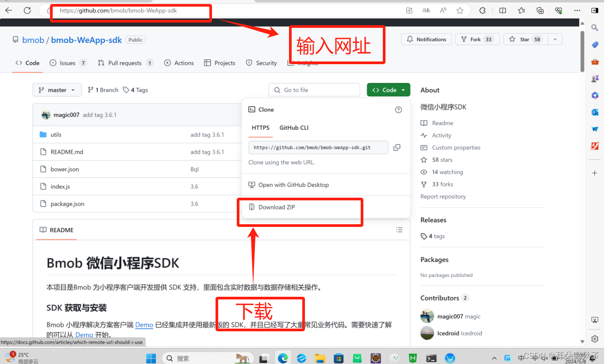This screenshot has height=364, width=605.
Task: Go to the Actions tab
Action: click(179, 63)
